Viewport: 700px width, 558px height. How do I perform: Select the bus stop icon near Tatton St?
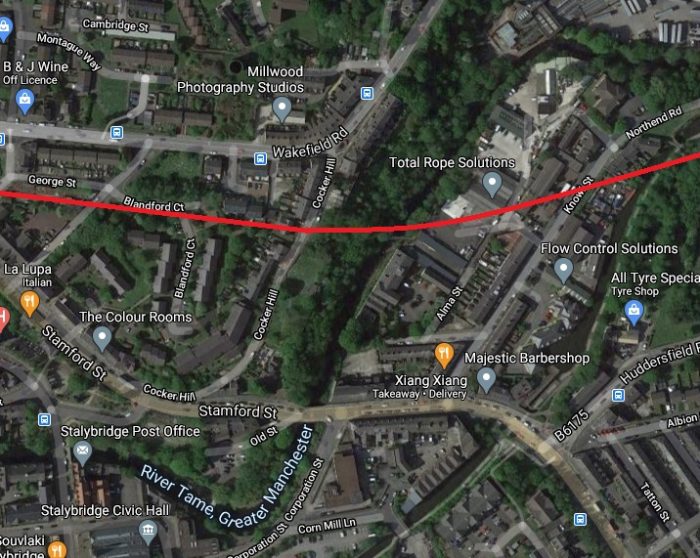tap(580, 520)
